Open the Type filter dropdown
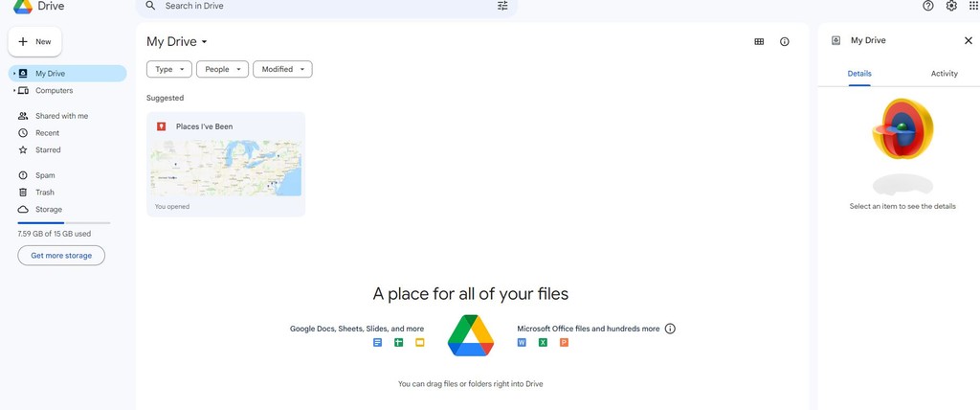This screenshot has height=410, width=980. tap(168, 69)
